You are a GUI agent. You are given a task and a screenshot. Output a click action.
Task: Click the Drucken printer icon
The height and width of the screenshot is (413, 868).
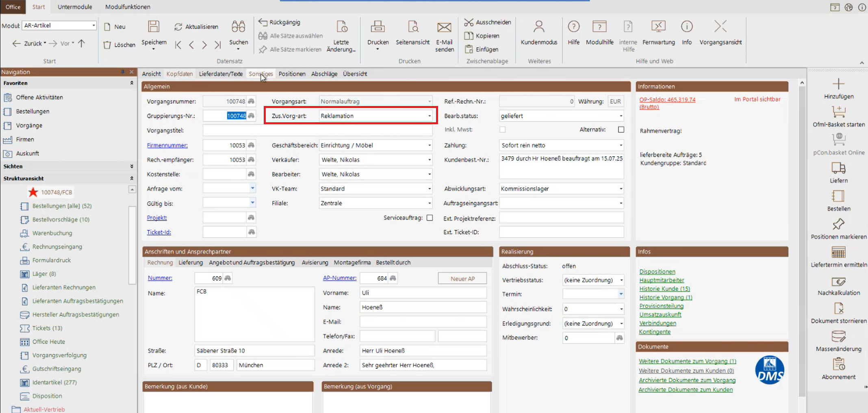[x=378, y=27]
